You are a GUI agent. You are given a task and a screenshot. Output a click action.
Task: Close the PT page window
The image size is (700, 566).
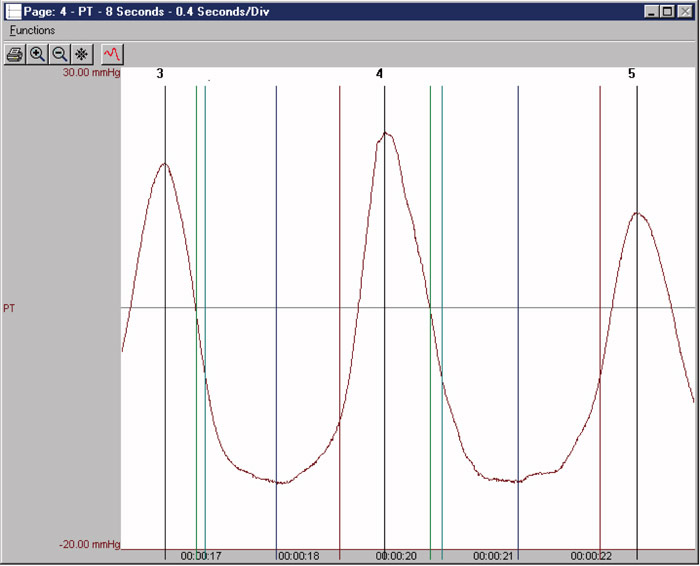pyautogui.click(x=685, y=12)
